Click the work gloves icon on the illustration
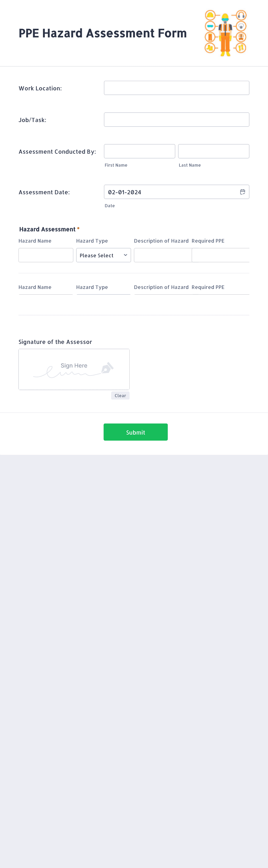Screen dimensions: 268x868 pos(241,47)
